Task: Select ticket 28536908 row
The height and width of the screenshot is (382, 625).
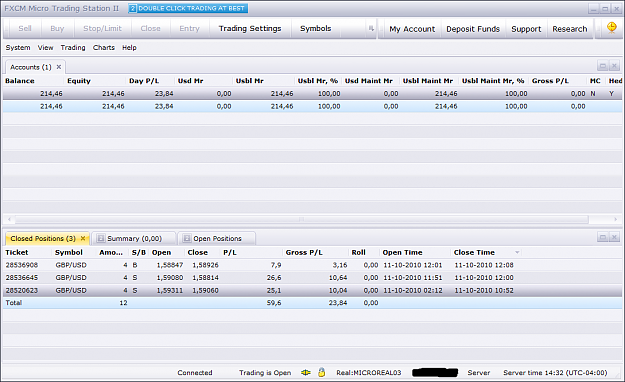Action: [x=312, y=265]
